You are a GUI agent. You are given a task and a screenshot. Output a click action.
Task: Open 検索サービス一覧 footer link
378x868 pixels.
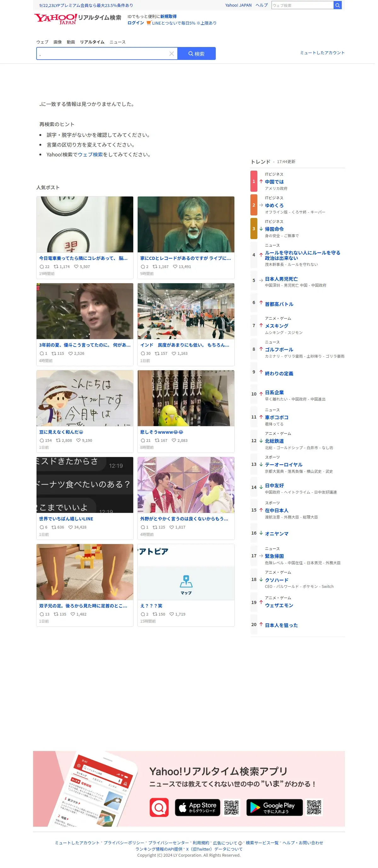click(262, 843)
